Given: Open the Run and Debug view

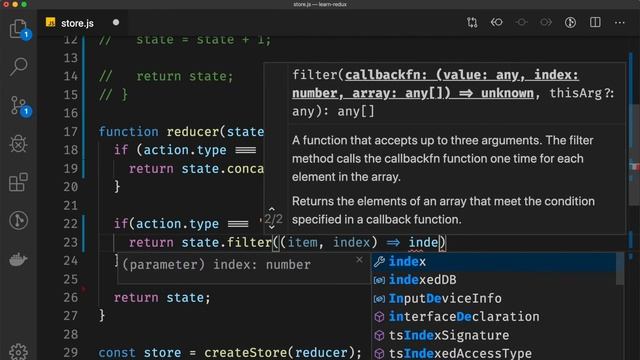Looking at the screenshot, I should [x=18, y=143].
